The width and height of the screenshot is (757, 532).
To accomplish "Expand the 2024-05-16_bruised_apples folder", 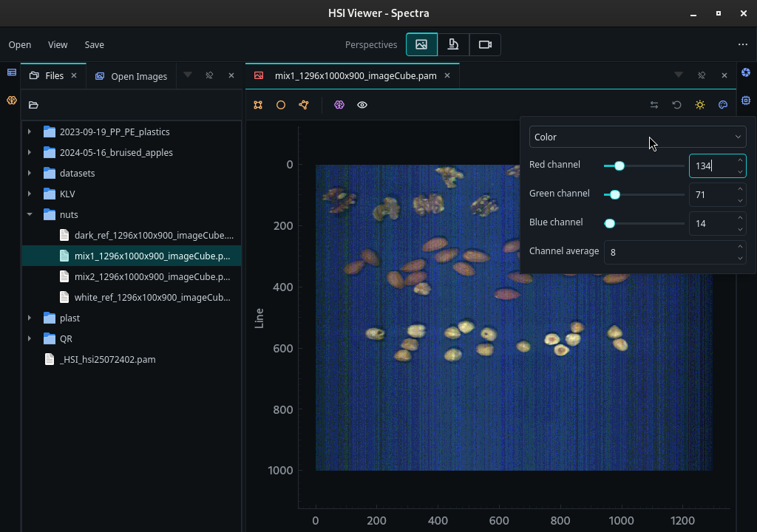I will 30,152.
